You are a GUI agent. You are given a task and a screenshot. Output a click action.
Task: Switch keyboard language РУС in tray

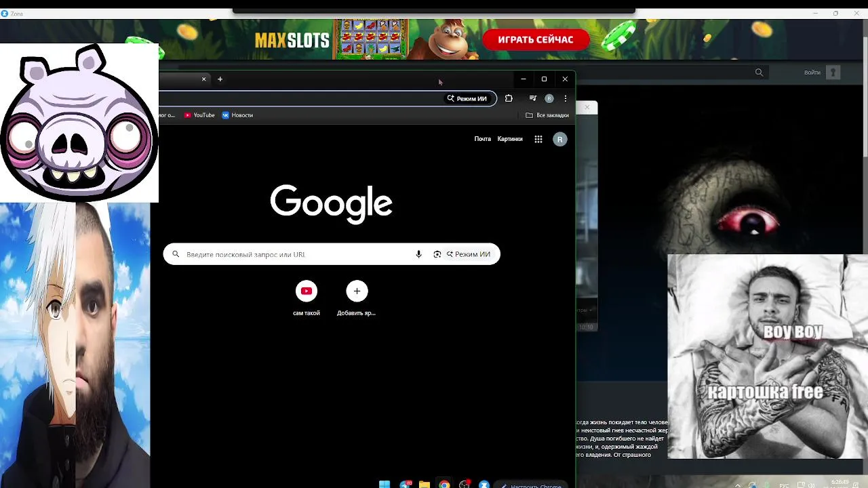784,485
